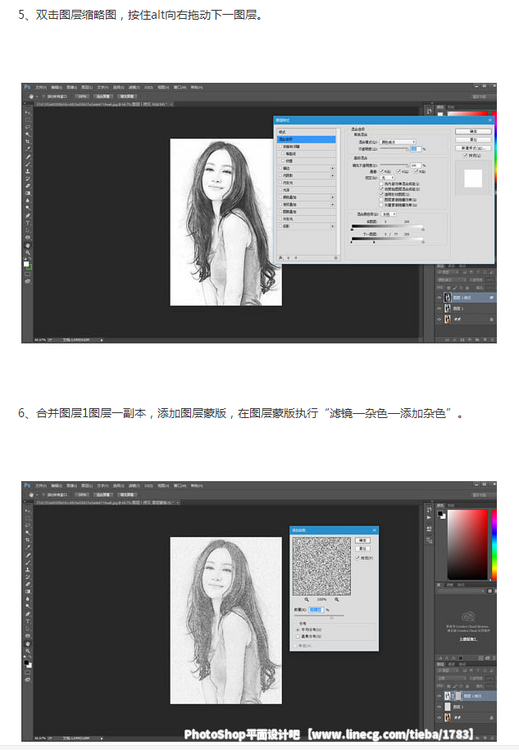Pick color in step 6 red color field
Viewport: 519px width, 750px height.
[x=467, y=544]
